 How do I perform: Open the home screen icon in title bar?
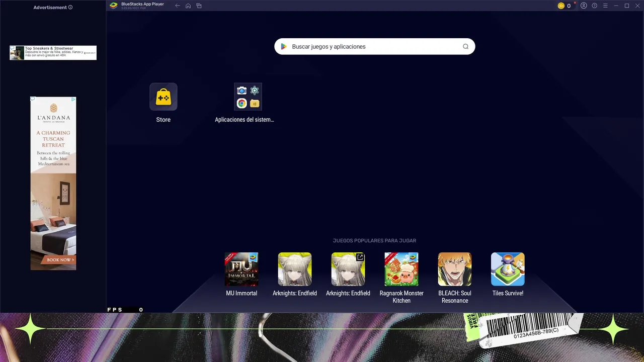[x=188, y=6]
